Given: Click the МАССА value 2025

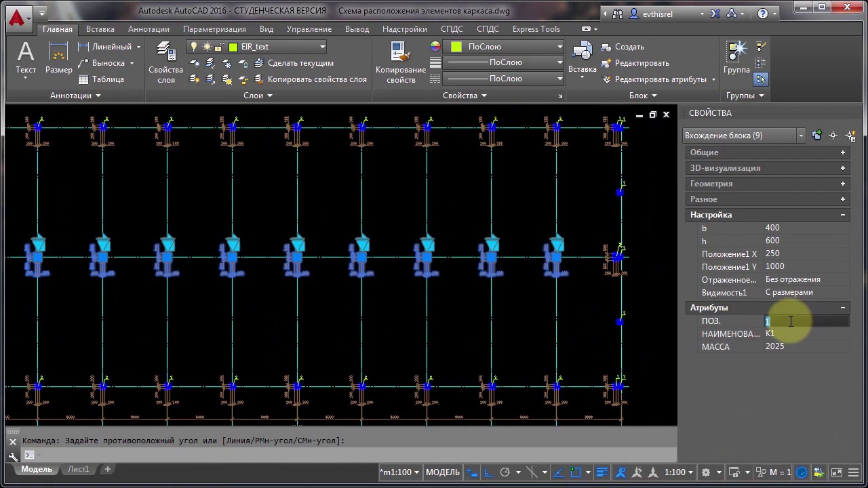Looking at the screenshot, I should 774,346.
